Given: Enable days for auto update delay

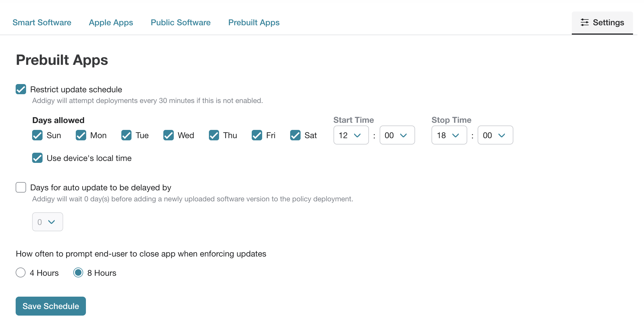Looking at the screenshot, I should (x=21, y=187).
